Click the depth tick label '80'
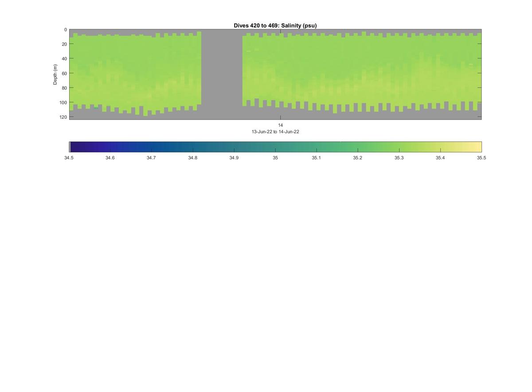 64,88
